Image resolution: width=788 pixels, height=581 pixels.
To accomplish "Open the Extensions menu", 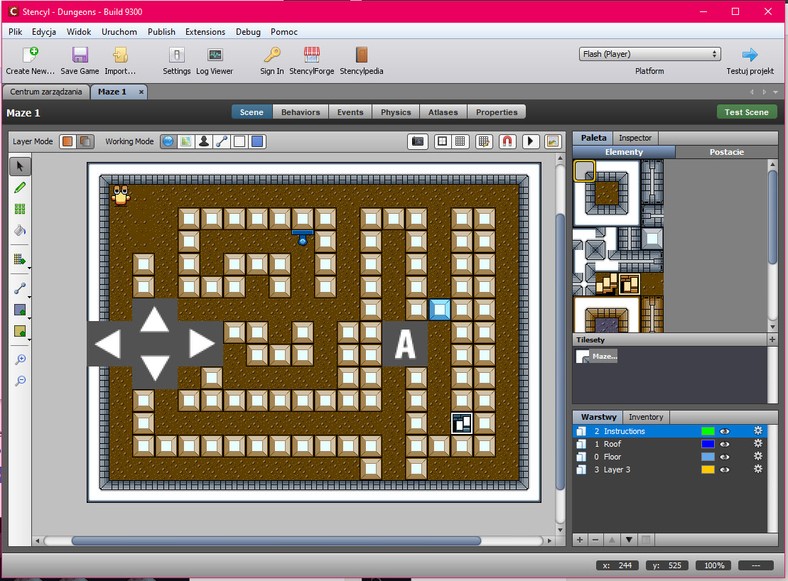I will 205,32.
